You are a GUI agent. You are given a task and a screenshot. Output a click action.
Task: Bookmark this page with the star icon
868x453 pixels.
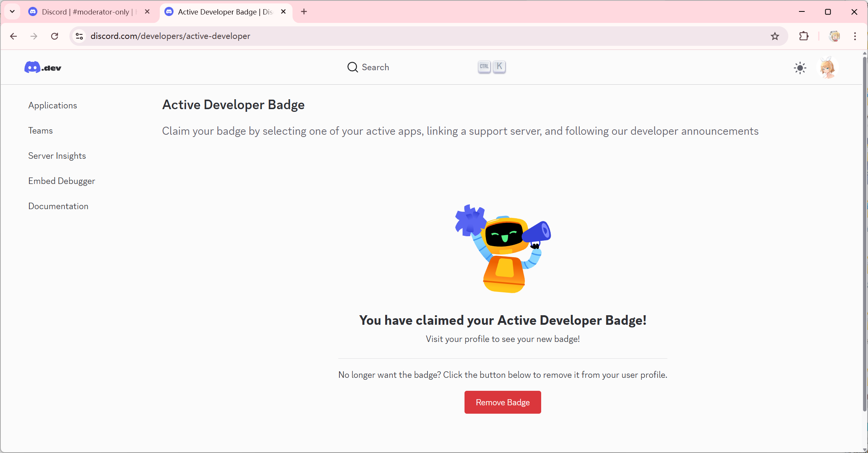pyautogui.click(x=775, y=36)
